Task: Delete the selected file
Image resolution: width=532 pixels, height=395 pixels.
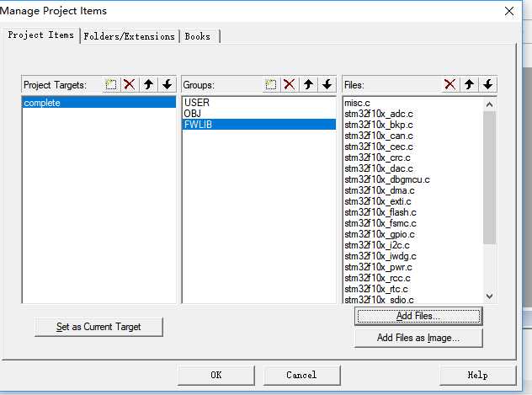Action: coord(450,84)
